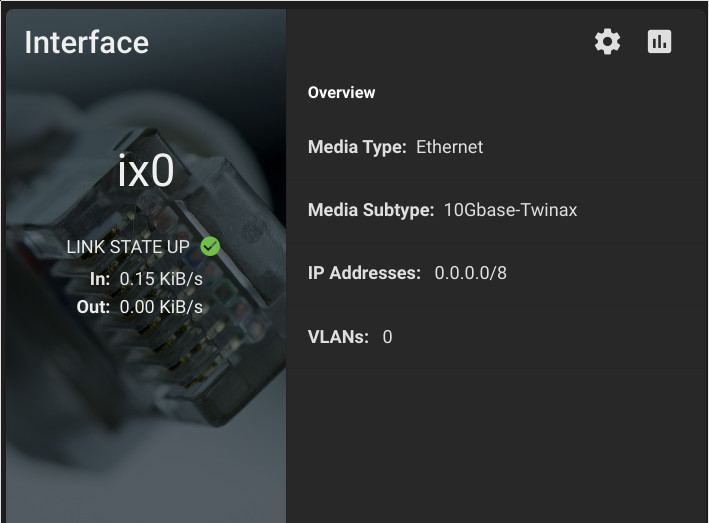Select the 0.0.0.0/8 IP address
The width and height of the screenshot is (709, 523).
coord(471,273)
